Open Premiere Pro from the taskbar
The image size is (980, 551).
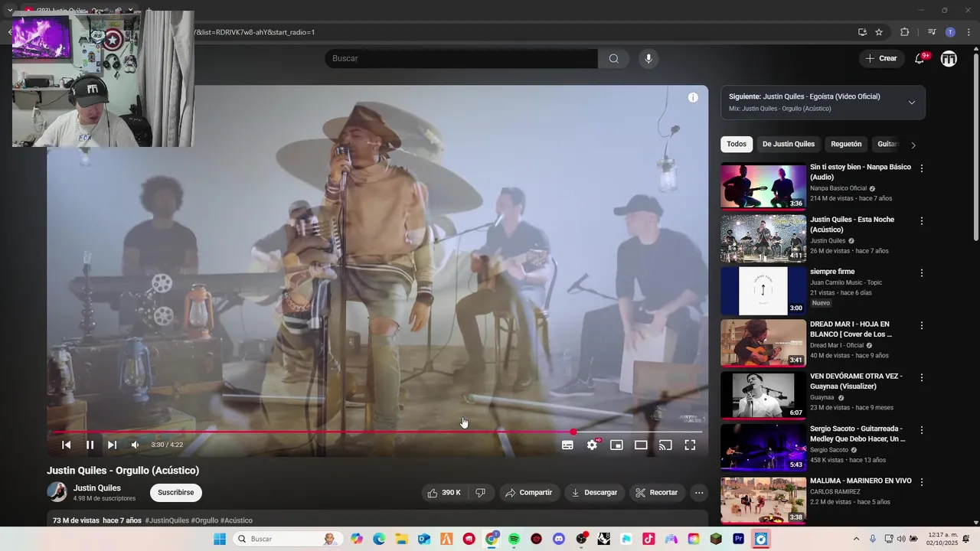tap(738, 539)
